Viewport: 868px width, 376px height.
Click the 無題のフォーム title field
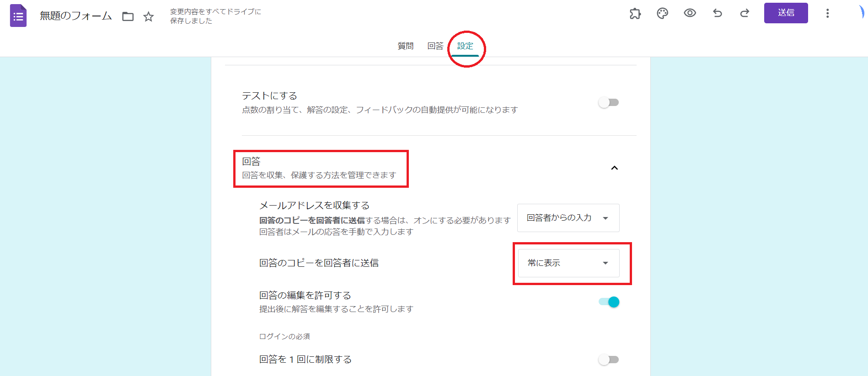tap(76, 16)
